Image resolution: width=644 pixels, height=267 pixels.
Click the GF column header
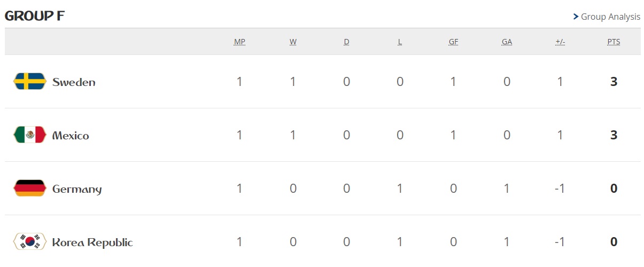click(453, 42)
